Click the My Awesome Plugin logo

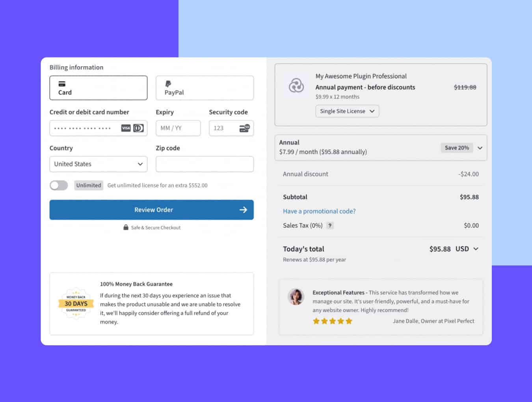(x=296, y=86)
